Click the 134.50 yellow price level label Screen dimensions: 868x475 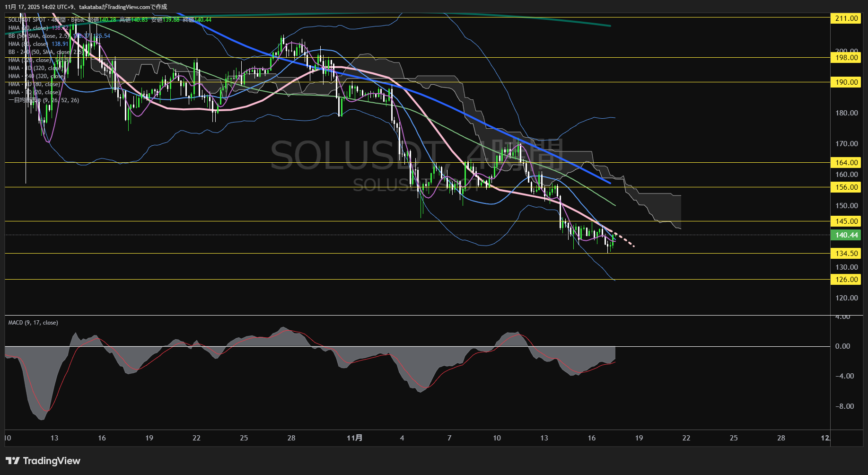pos(846,254)
